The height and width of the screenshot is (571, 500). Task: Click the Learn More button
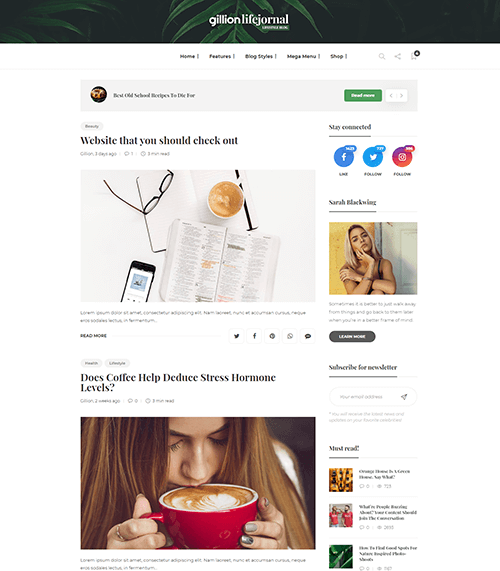click(x=352, y=336)
